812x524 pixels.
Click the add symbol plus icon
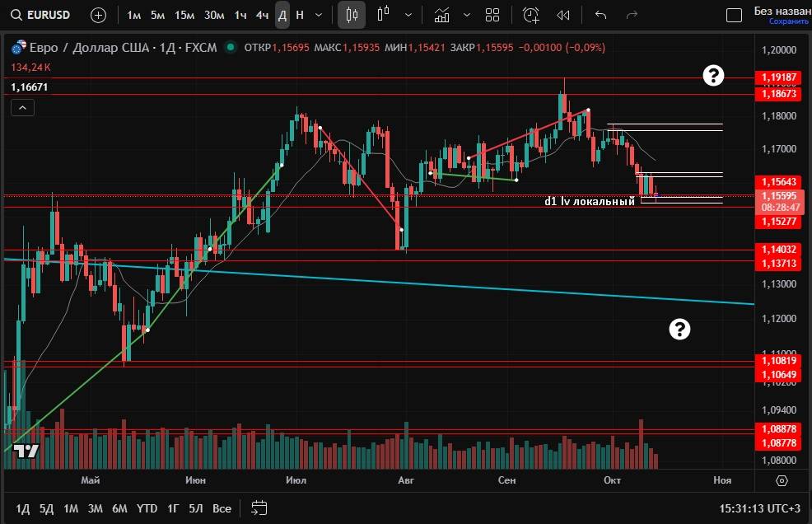pyautogui.click(x=98, y=15)
